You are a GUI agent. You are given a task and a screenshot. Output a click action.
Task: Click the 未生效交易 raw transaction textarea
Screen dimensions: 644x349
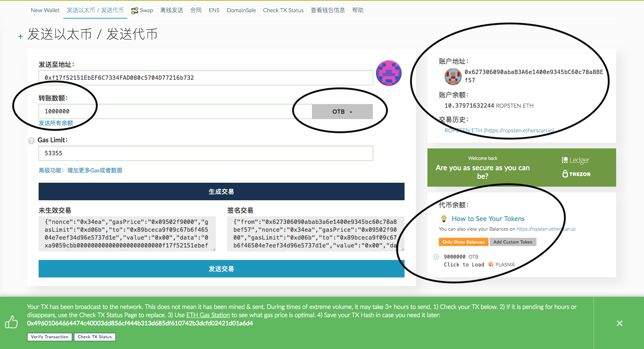click(x=127, y=234)
